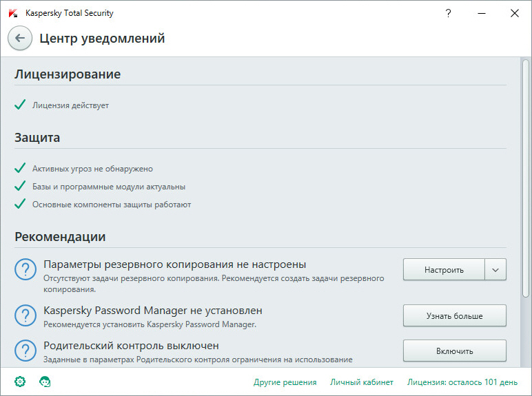Open the Личный кабинет link

coord(362,382)
